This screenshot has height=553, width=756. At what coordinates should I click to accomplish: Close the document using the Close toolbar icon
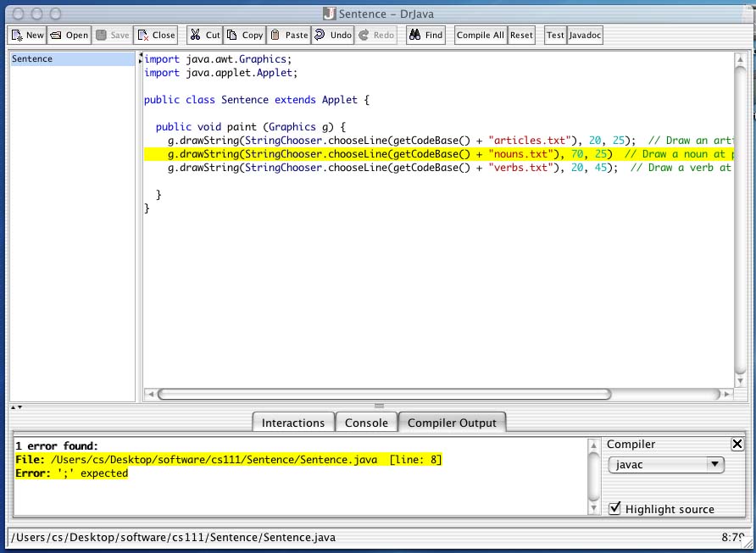pyautogui.click(x=156, y=36)
